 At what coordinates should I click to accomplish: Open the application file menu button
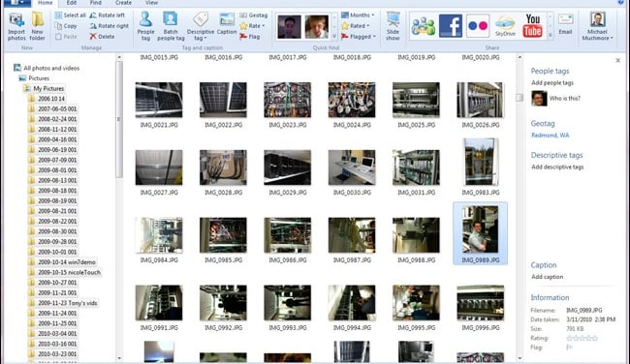pyautogui.click(x=16, y=3)
